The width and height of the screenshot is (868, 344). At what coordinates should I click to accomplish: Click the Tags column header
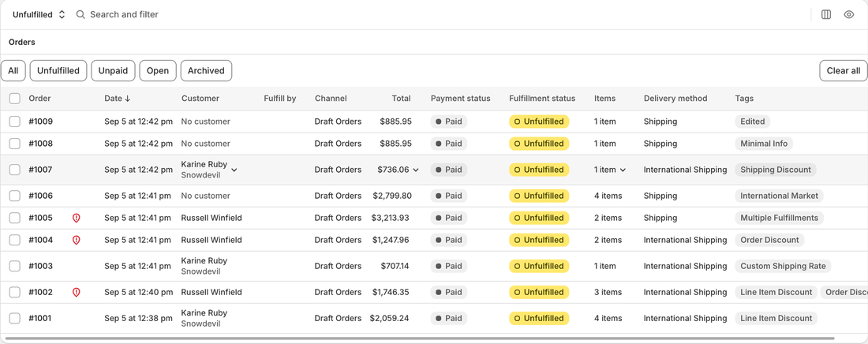744,99
